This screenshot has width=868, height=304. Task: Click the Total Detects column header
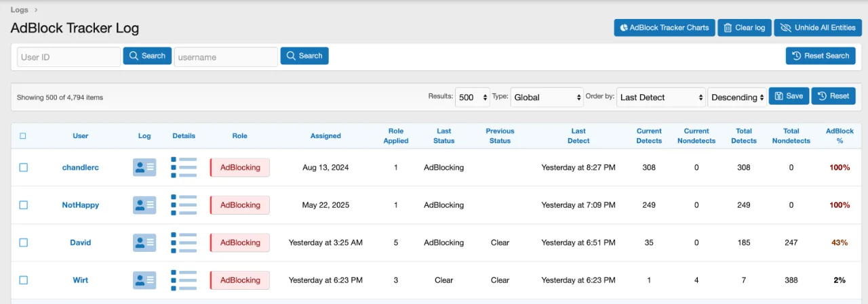click(x=744, y=136)
